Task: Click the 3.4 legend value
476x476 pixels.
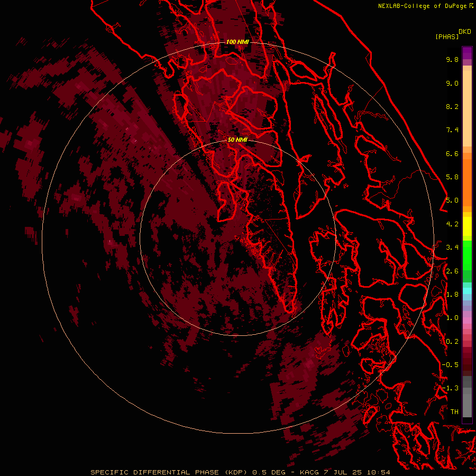Action: pos(452,248)
